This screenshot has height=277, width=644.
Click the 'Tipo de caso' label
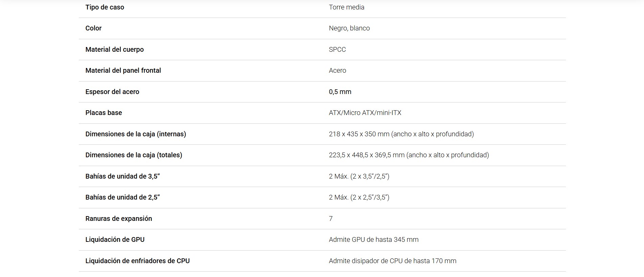(105, 7)
